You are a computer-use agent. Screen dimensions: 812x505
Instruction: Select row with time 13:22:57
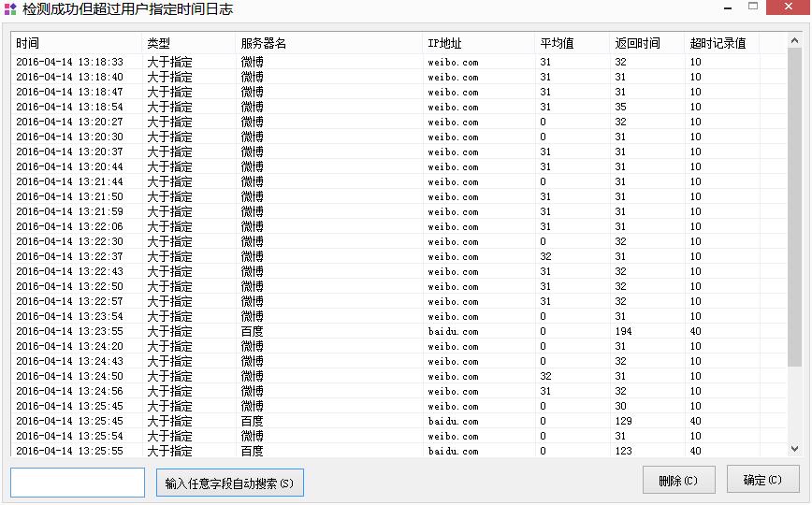pyautogui.click(x=399, y=301)
